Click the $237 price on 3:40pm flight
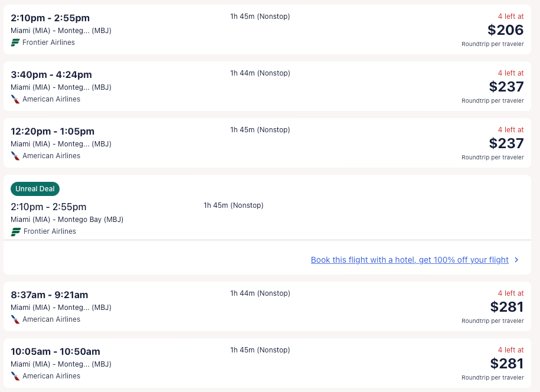The image size is (540, 392). point(506,87)
